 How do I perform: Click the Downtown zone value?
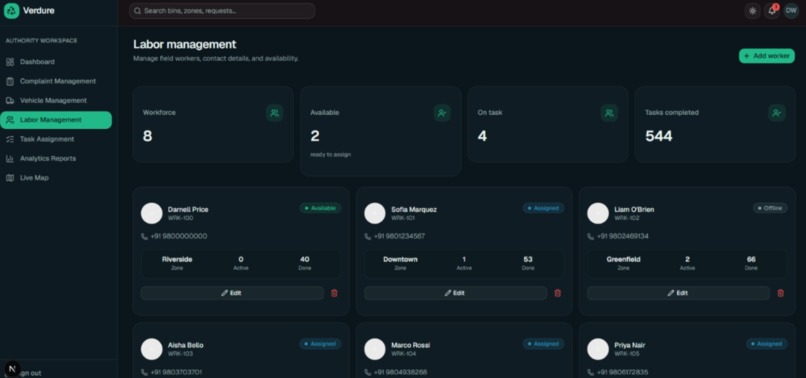tap(400, 260)
